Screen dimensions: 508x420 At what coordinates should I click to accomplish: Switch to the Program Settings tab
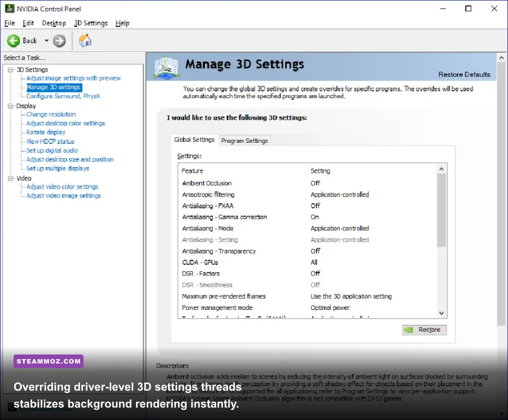click(244, 141)
